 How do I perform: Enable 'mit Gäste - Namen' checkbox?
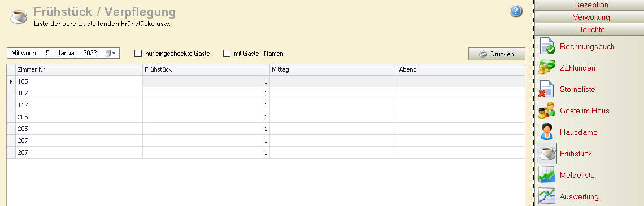coord(227,54)
